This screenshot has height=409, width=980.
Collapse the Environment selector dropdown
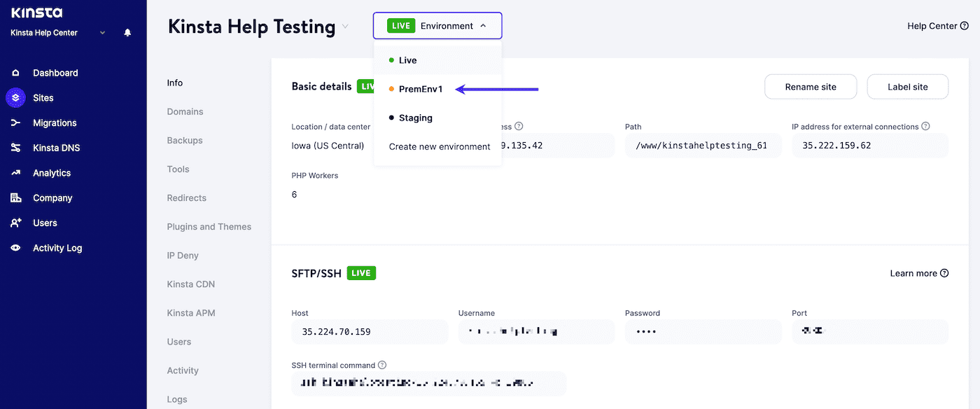(x=437, y=25)
